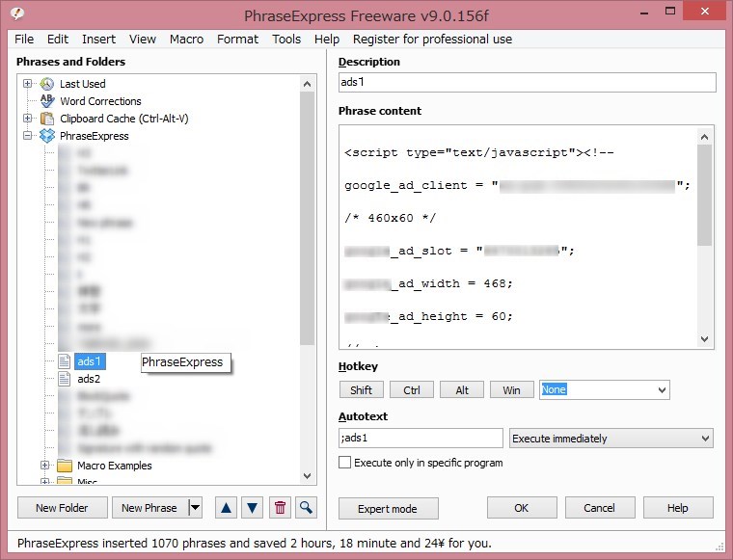Click the ads1 phrase document icon
733x560 pixels.
coord(64,361)
